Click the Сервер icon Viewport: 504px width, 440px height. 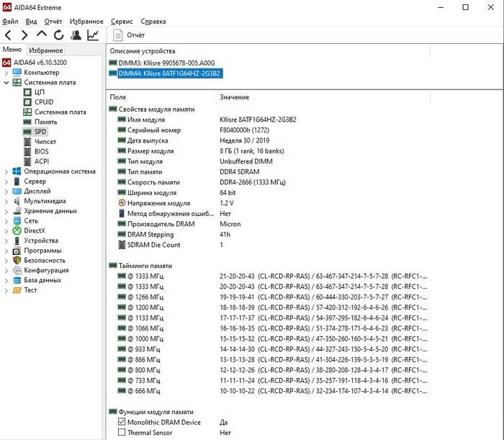click(x=17, y=181)
